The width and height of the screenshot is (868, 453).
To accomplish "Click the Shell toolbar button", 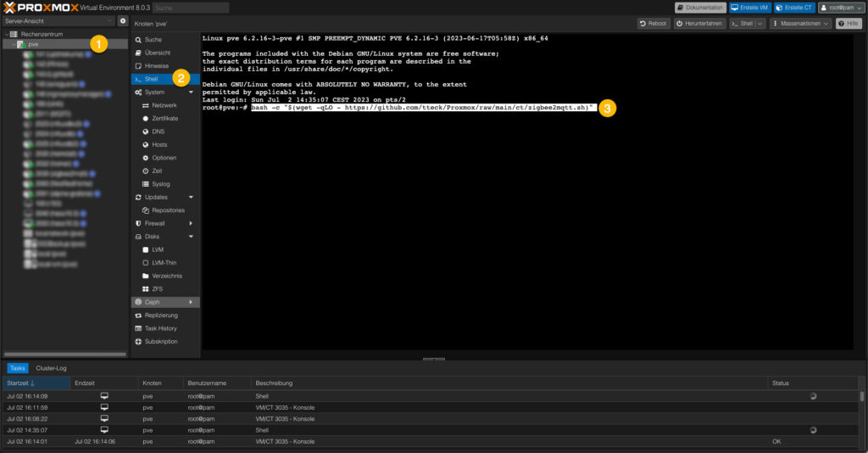I will coord(742,23).
